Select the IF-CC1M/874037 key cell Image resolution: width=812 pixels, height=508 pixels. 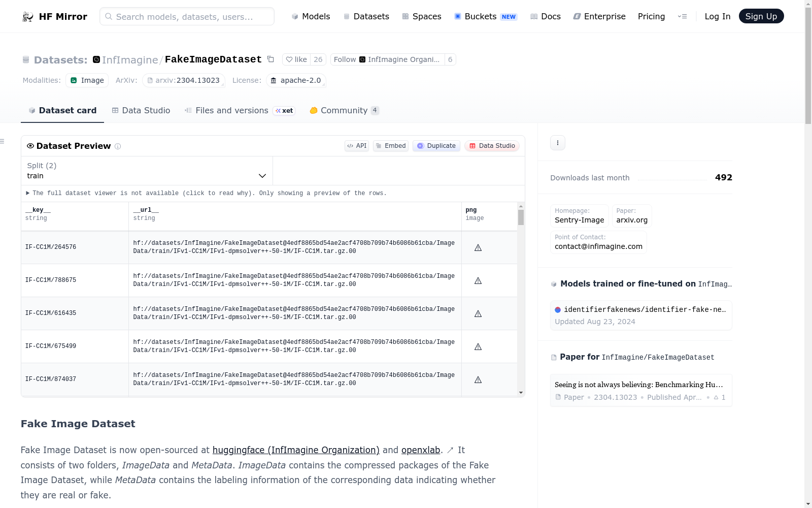coord(75,379)
